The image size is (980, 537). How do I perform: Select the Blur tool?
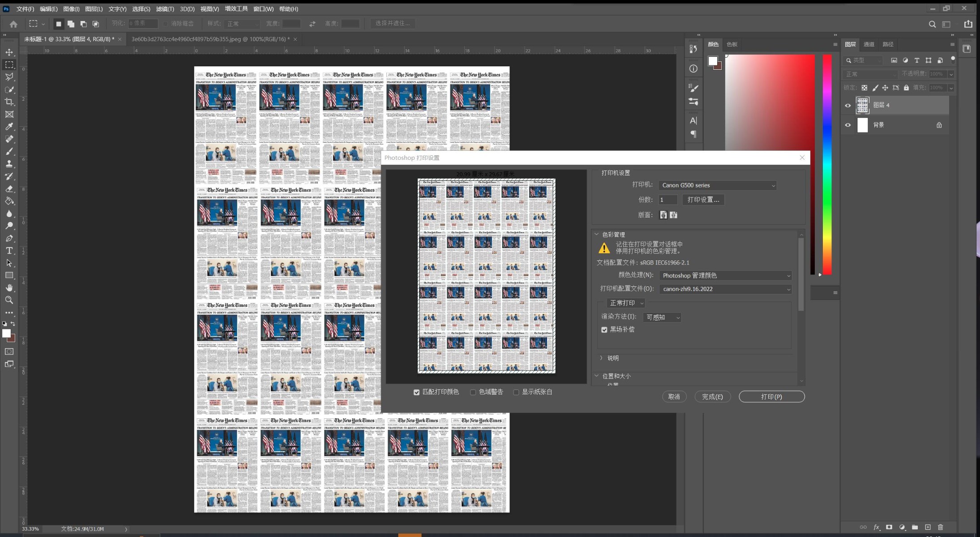9,213
